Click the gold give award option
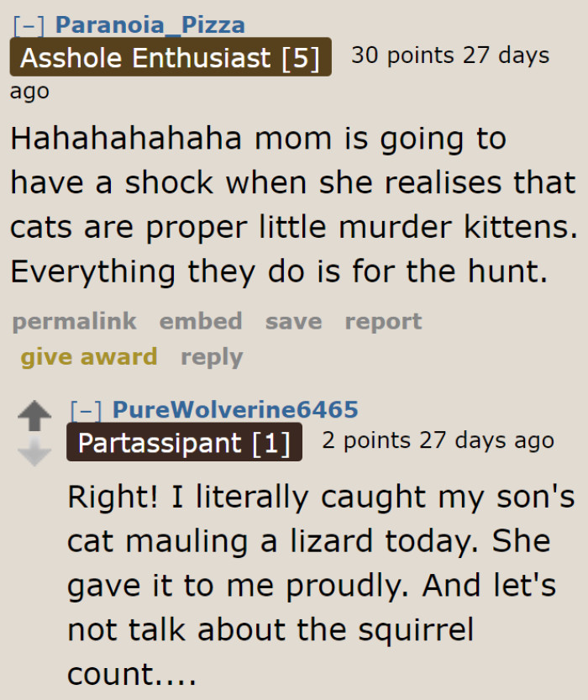 89,356
